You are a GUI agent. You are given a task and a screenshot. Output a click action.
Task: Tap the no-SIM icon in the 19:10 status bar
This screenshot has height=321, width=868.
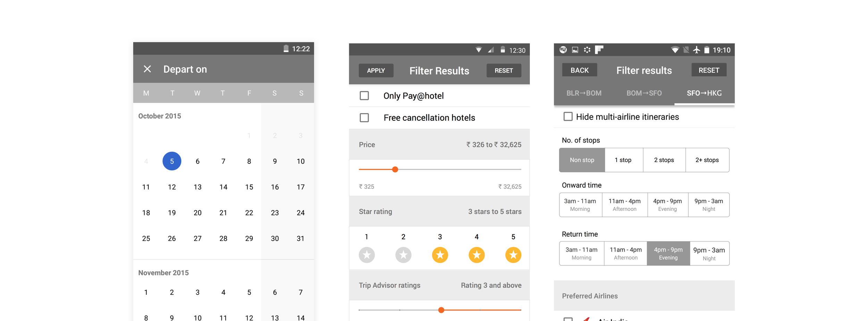pyautogui.click(x=686, y=50)
